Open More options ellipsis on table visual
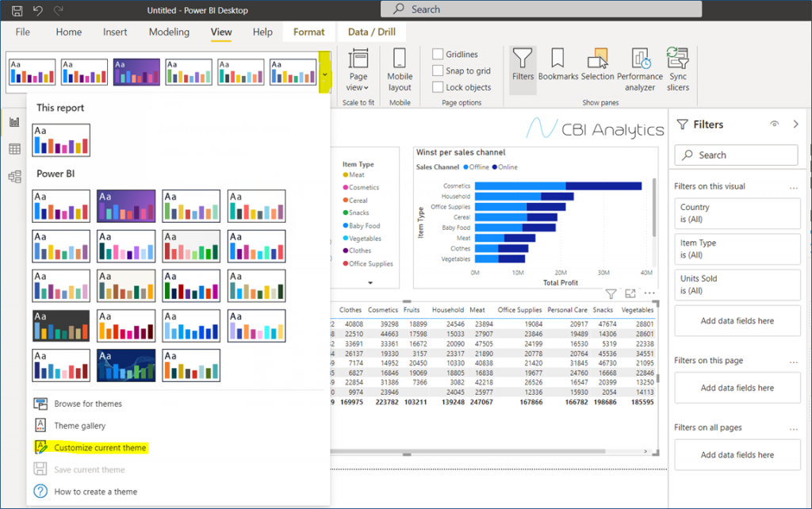Screen dimensions: 812x509 (x=649, y=293)
